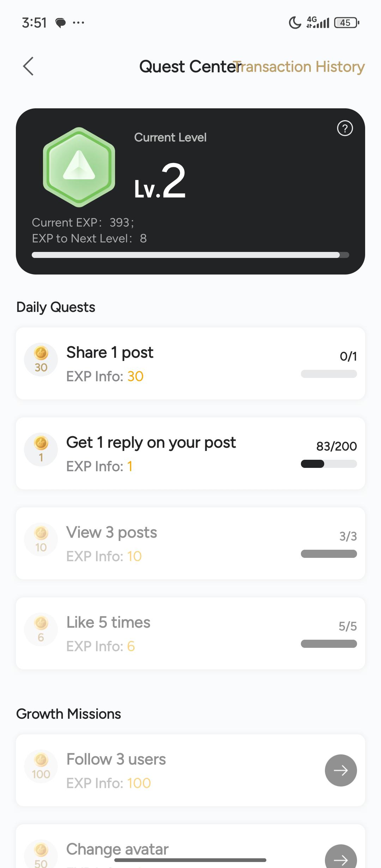The height and width of the screenshot is (868, 381).
Task: Tap the battery indicator in status bar
Action: point(346,23)
